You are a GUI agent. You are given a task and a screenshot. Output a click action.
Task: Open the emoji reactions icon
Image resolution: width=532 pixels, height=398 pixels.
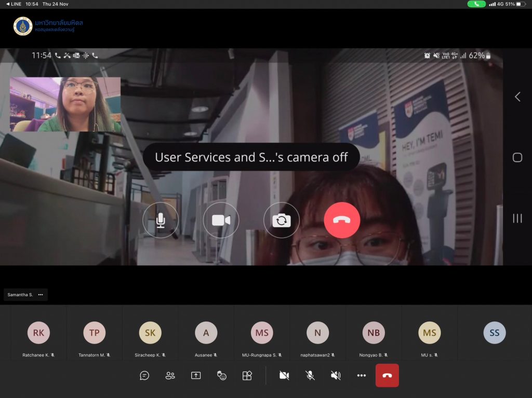pos(222,376)
